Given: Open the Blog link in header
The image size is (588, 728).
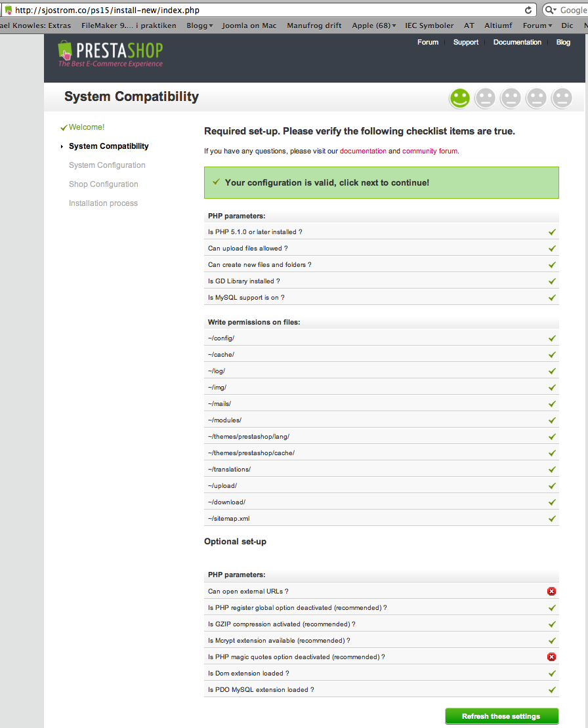Looking at the screenshot, I should point(563,42).
